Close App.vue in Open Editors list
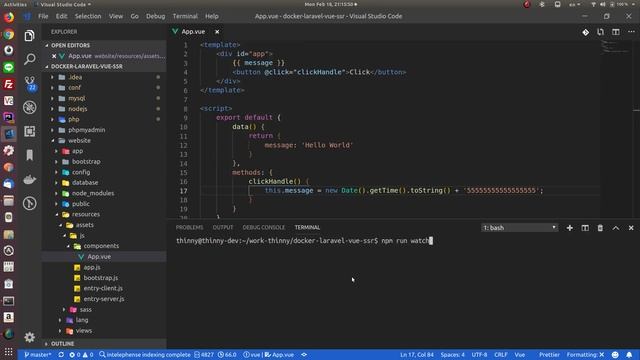 click(54, 56)
